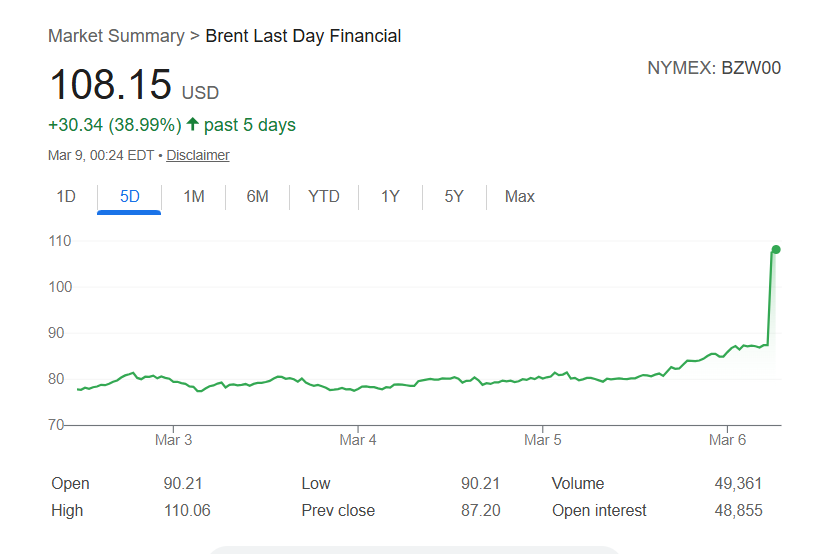Open the 6M chart view
The image size is (840, 554).
click(258, 196)
